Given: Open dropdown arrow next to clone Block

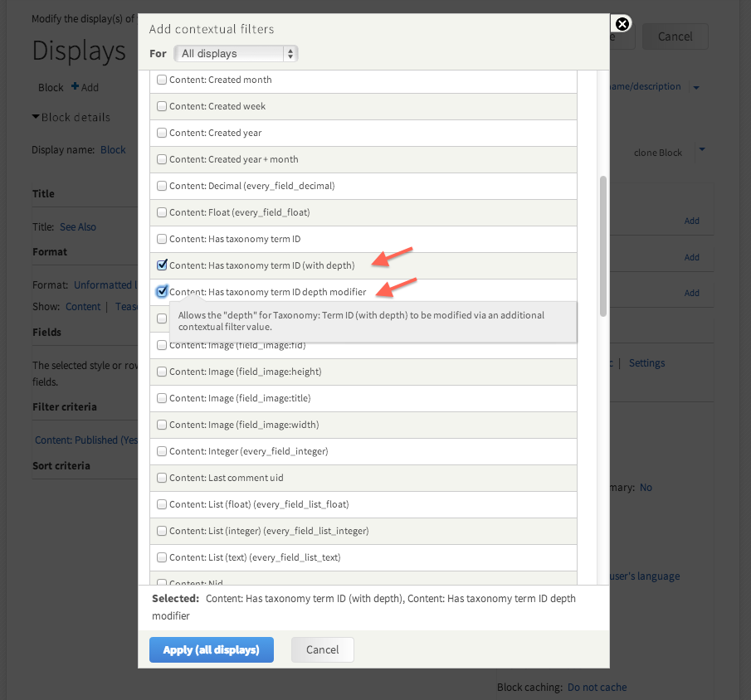Looking at the screenshot, I should [702, 149].
